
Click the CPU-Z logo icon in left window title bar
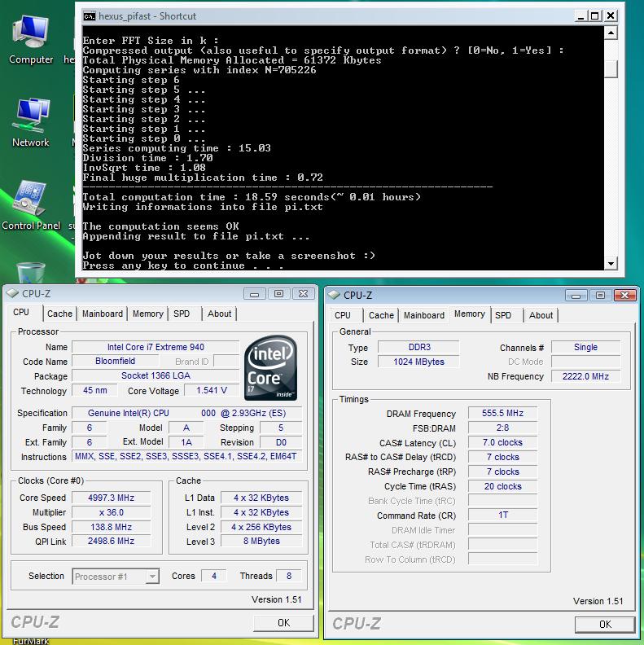tap(12, 293)
